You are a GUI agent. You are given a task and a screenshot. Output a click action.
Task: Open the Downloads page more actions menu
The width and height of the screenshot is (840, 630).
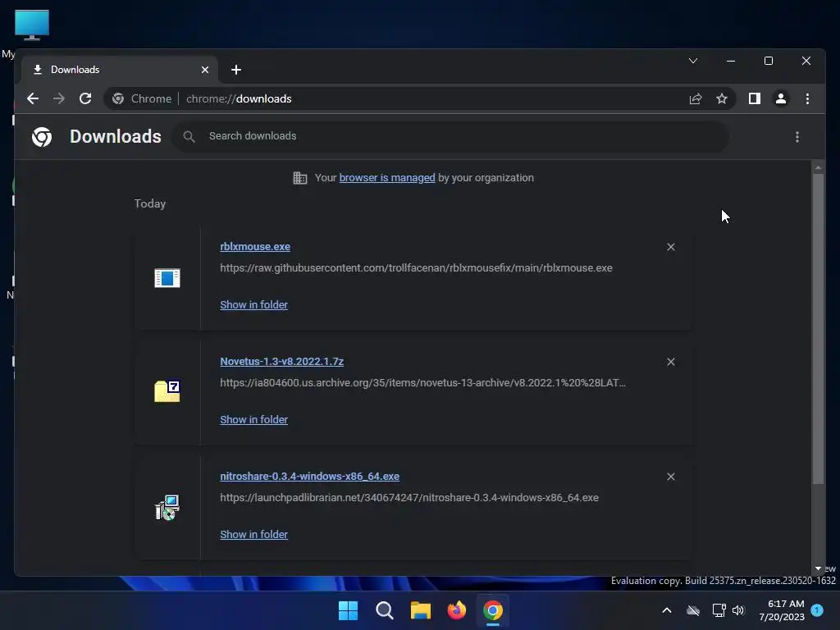click(797, 137)
